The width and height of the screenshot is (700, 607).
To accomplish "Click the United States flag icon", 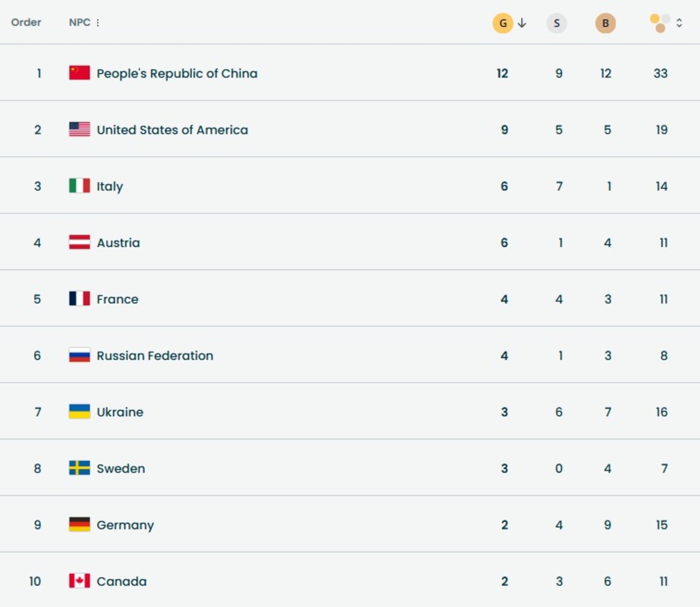I will click(x=80, y=130).
